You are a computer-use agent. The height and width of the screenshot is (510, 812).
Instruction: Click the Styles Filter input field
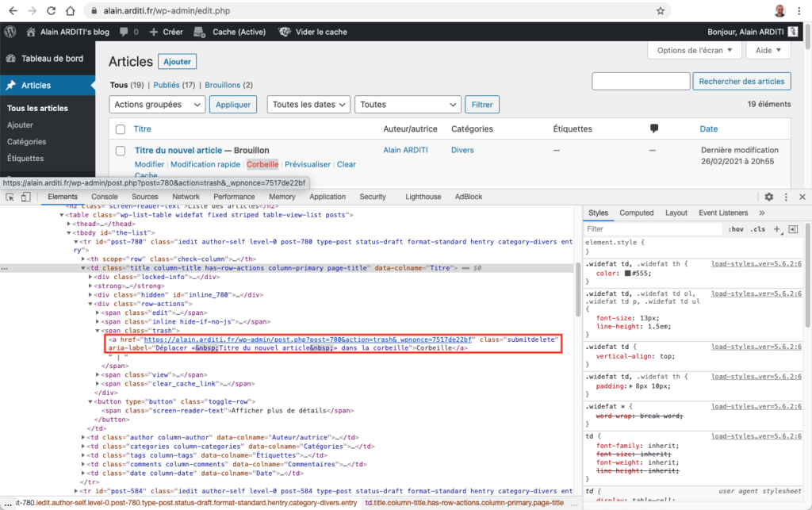(653, 229)
